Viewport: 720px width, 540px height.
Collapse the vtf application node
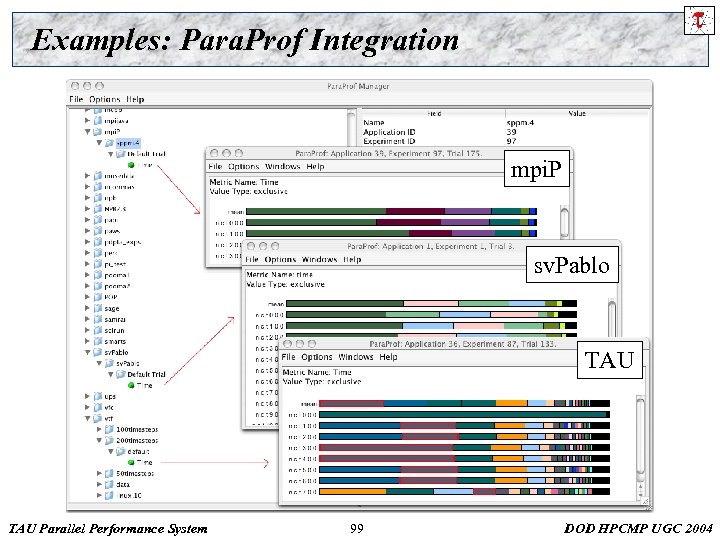coord(87,418)
